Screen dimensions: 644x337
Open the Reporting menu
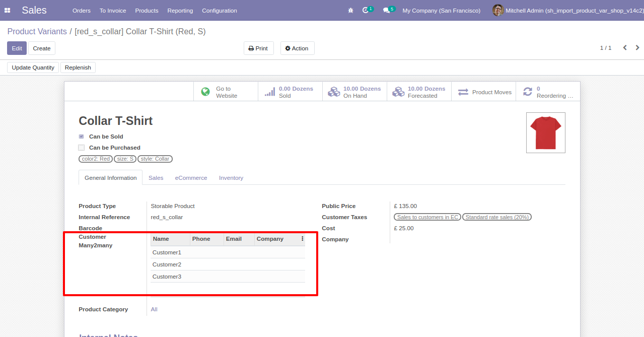point(180,11)
